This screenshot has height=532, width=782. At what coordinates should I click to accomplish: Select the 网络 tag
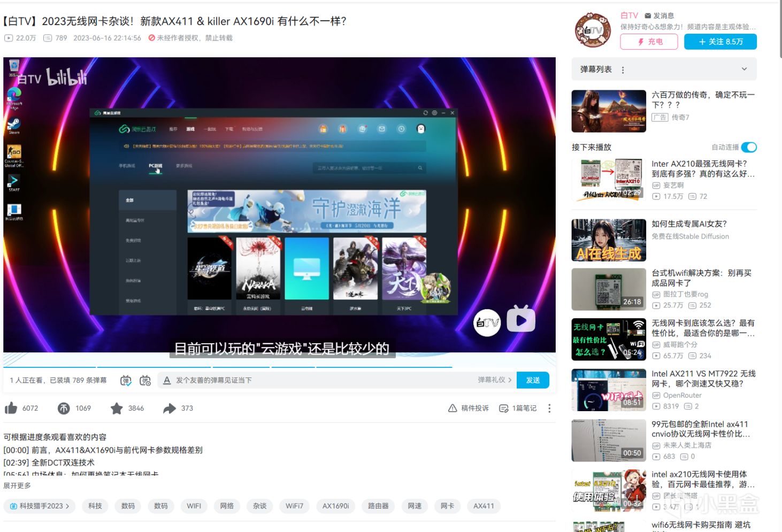227,506
